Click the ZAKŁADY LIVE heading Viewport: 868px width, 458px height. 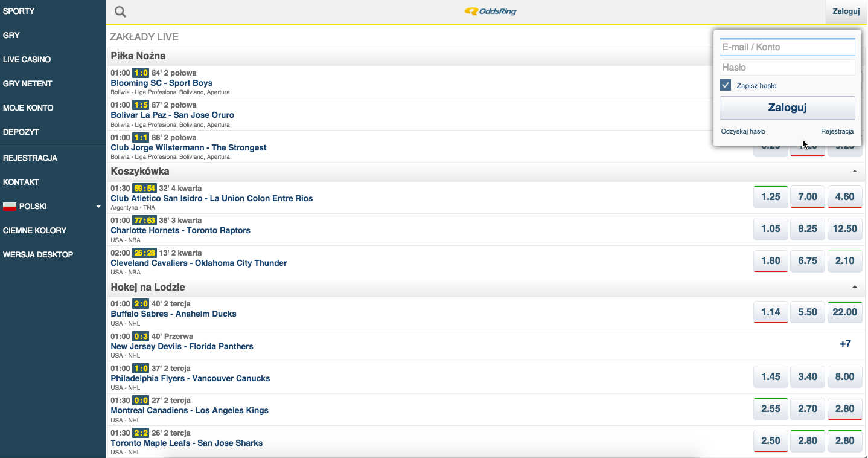144,37
